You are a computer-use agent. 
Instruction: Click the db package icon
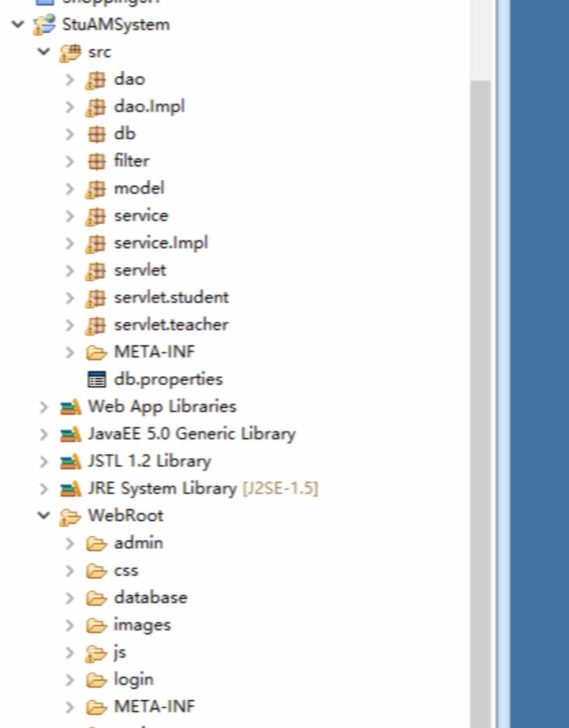[x=96, y=134]
